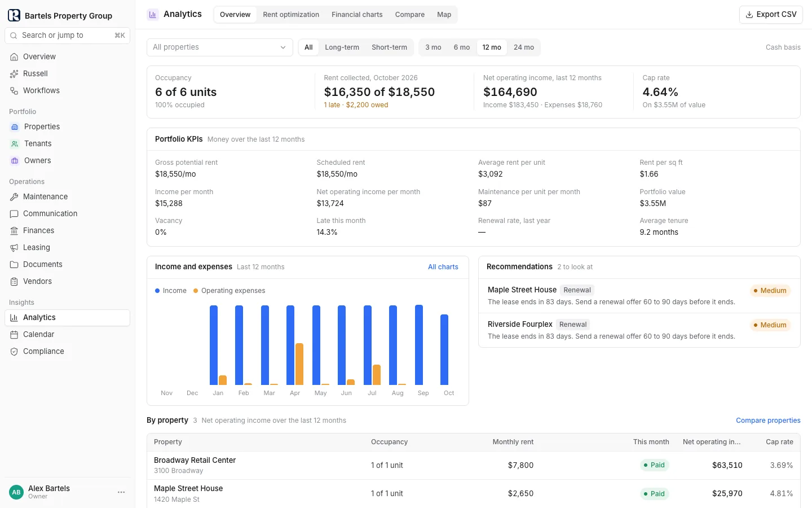Image resolution: width=812 pixels, height=508 pixels.
Task: Click in the Search or jump to field
Action: 68,36
